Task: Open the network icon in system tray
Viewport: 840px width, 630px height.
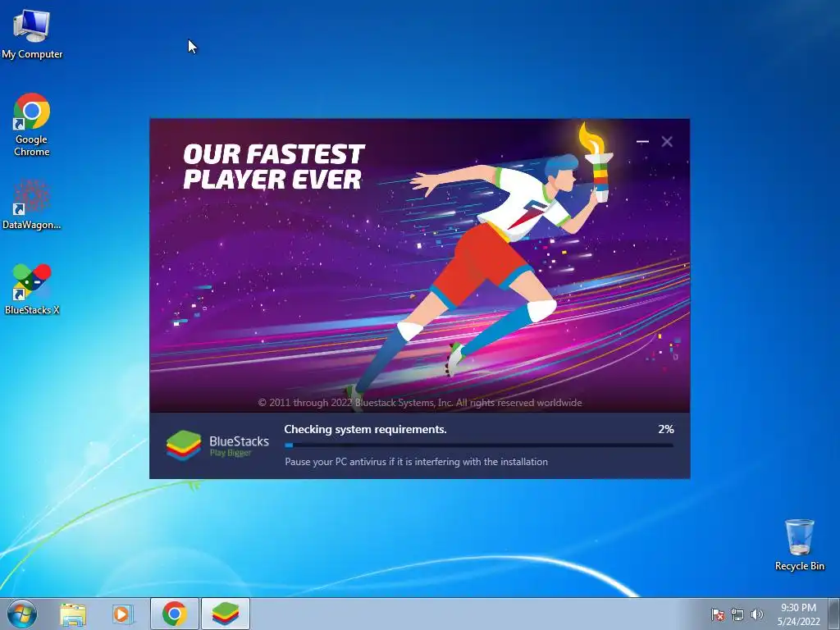Action: pos(737,614)
